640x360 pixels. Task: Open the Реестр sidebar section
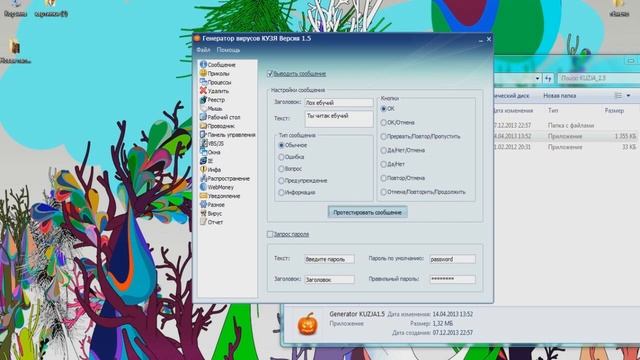tap(212, 100)
